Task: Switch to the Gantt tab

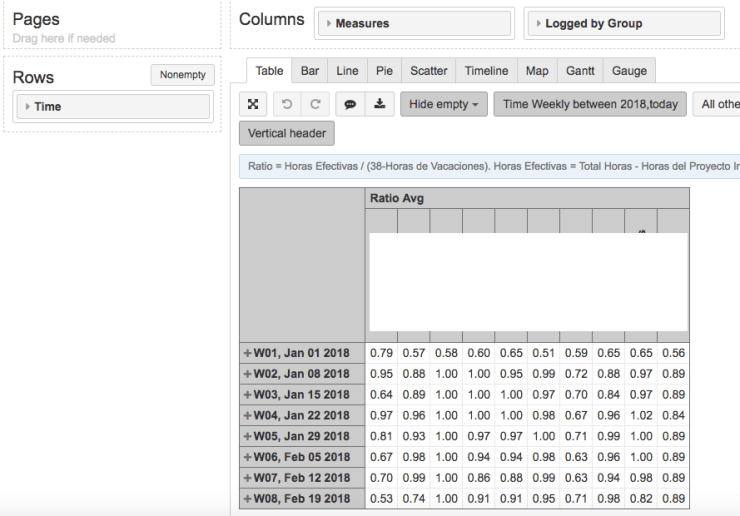Action: 579,71
